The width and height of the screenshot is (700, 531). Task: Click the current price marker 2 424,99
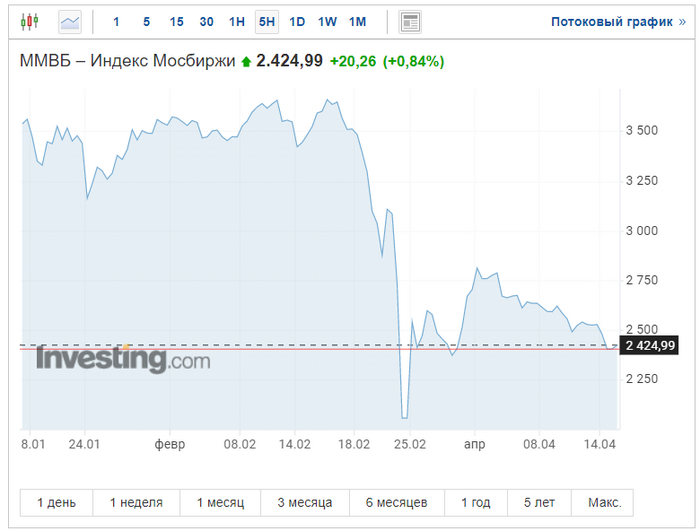tap(649, 346)
